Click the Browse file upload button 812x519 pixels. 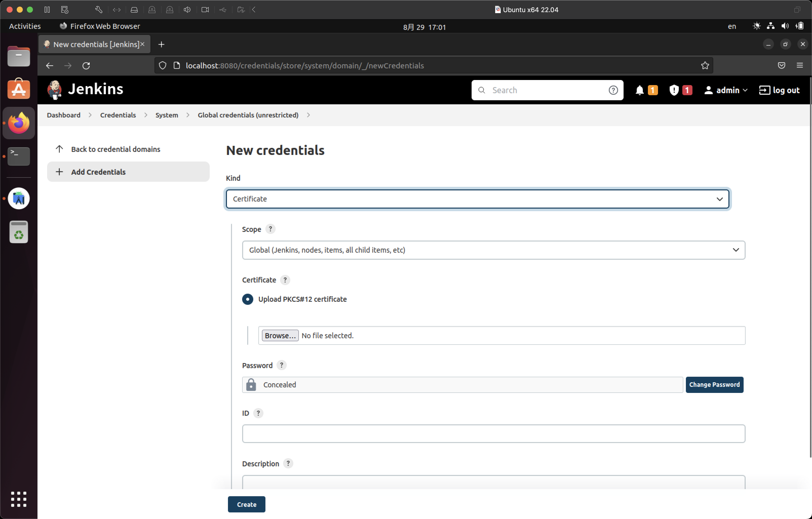pos(280,335)
